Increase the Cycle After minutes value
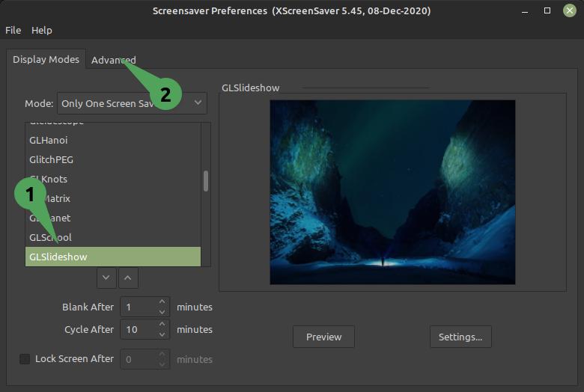The height and width of the screenshot is (392, 584). pyautogui.click(x=162, y=324)
